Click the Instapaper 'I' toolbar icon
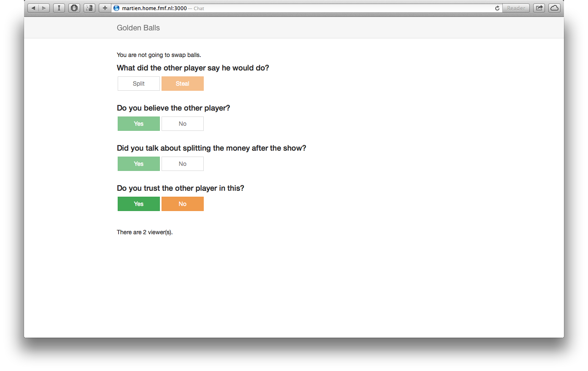 [59, 8]
